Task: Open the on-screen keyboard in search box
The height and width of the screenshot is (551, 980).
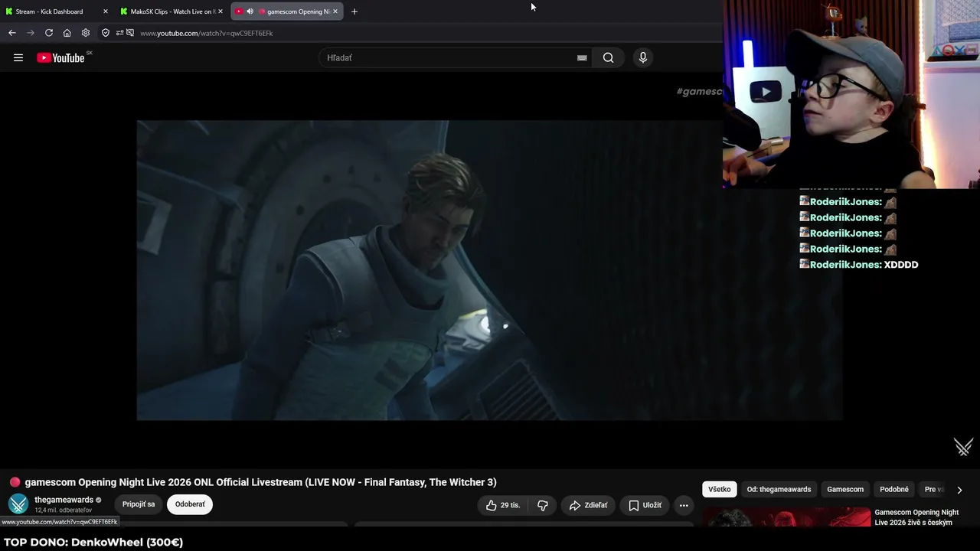Action: (582, 57)
